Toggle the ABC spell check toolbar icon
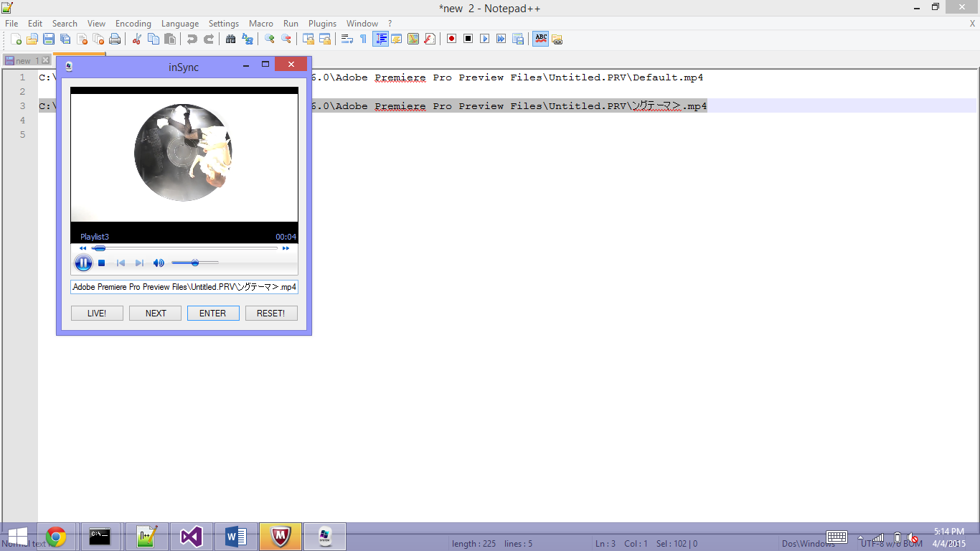This screenshot has width=980, height=551. [x=541, y=39]
